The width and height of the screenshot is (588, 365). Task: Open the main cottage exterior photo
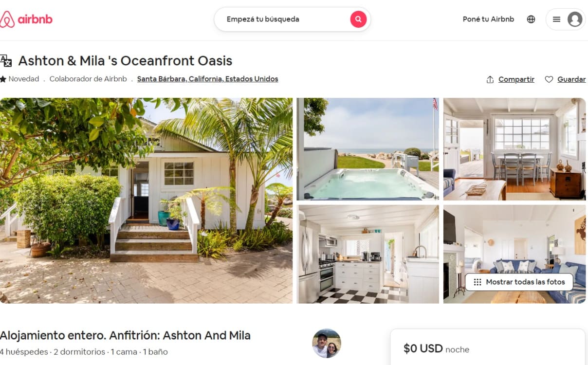(x=146, y=201)
